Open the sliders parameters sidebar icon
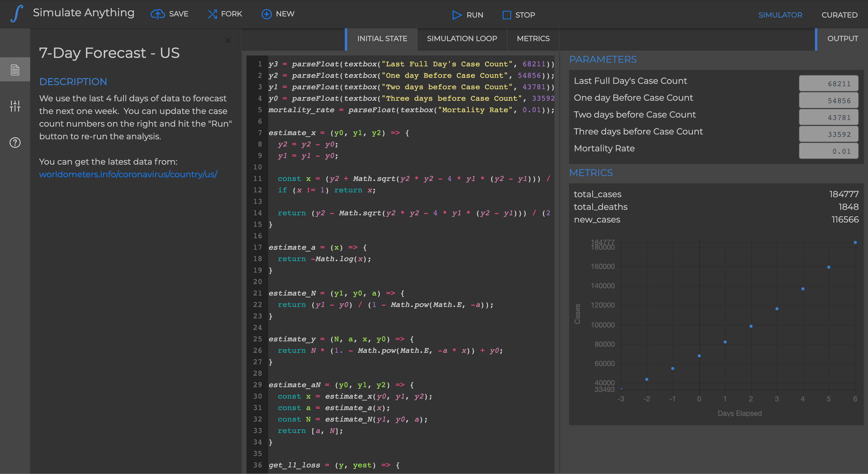Viewport: 868px width, 474px height. click(x=15, y=106)
